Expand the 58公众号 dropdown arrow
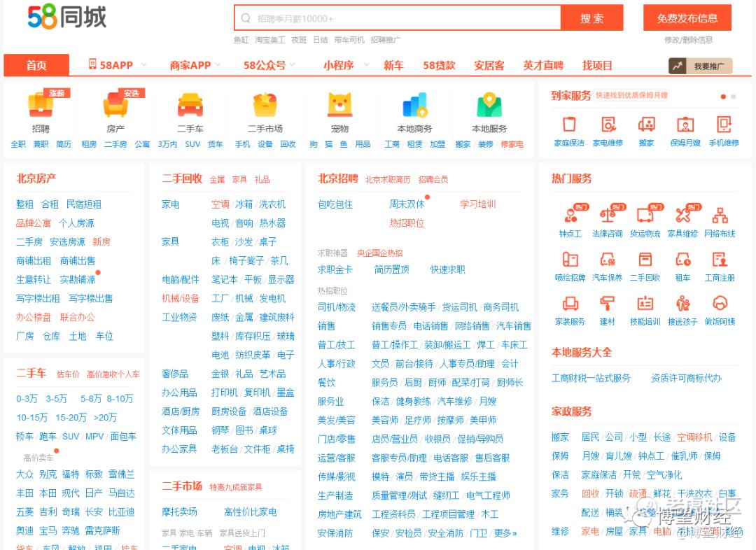Image resolution: width=756 pixels, height=550 pixels. click(x=292, y=64)
